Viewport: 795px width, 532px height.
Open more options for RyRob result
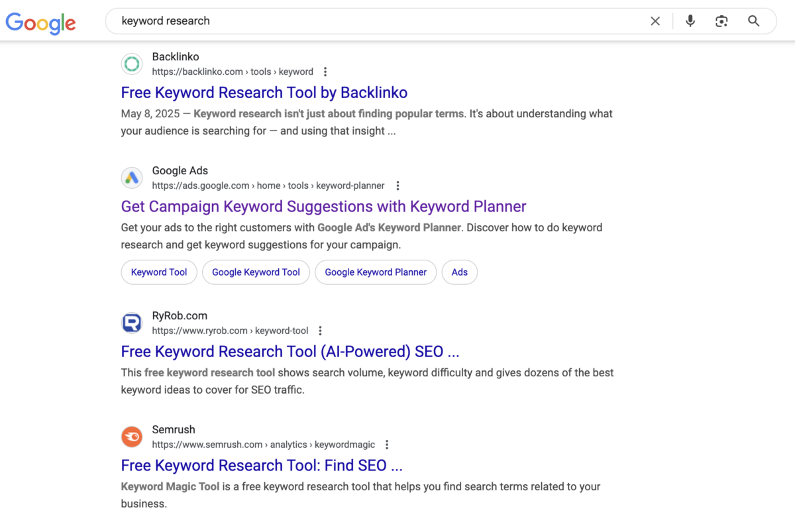[320, 331]
